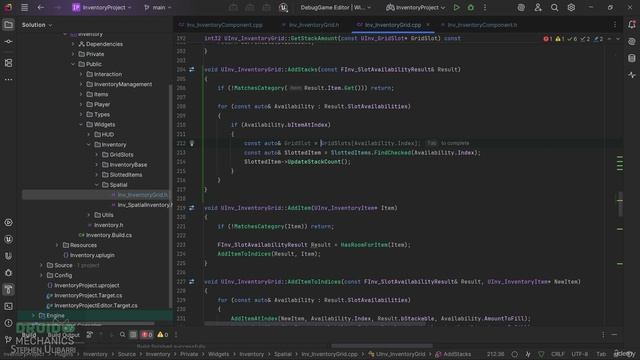Screen dimensions: 640x360
Task: Expand the InventoryManagement folder
Action: point(81,84)
